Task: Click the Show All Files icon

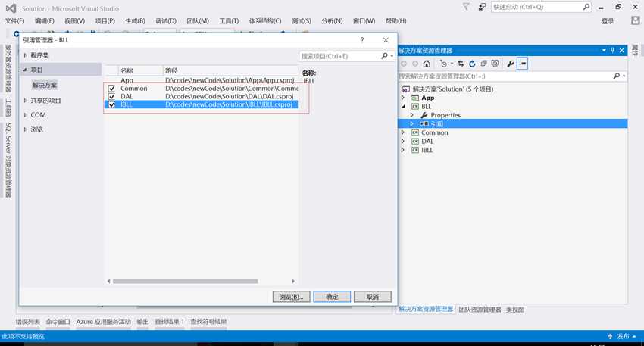Action: tap(495, 64)
